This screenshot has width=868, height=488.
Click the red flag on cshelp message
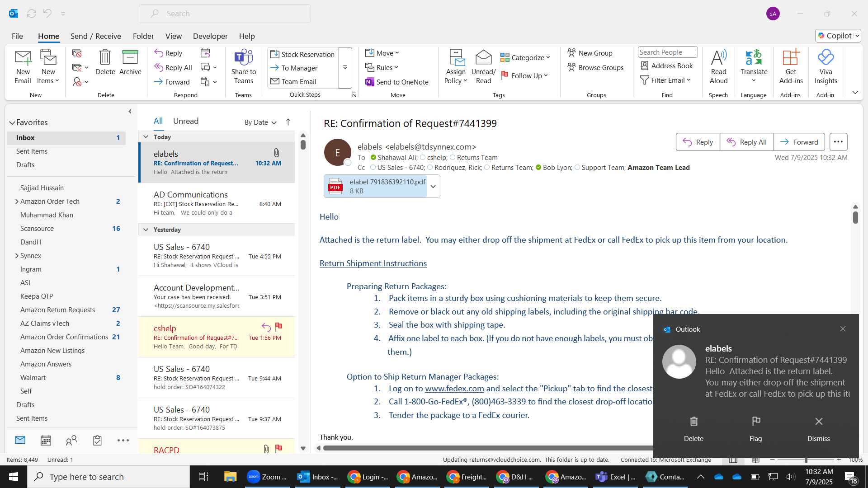point(278,326)
